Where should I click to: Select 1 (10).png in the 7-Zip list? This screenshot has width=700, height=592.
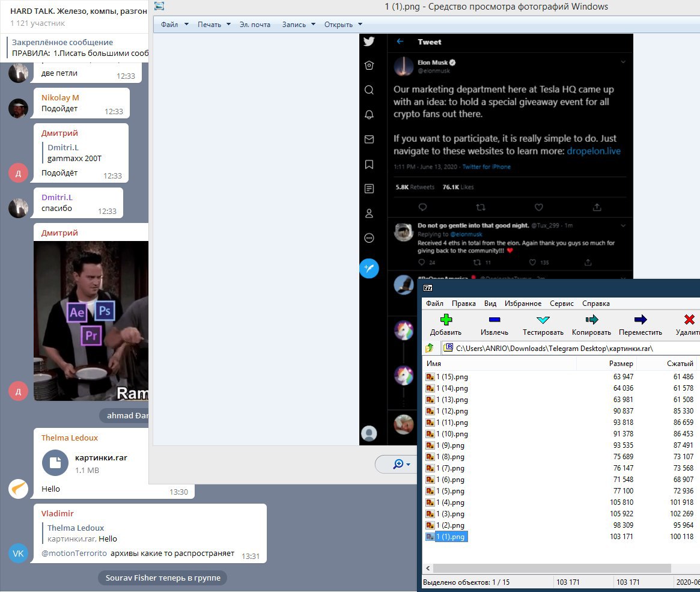coord(452,433)
